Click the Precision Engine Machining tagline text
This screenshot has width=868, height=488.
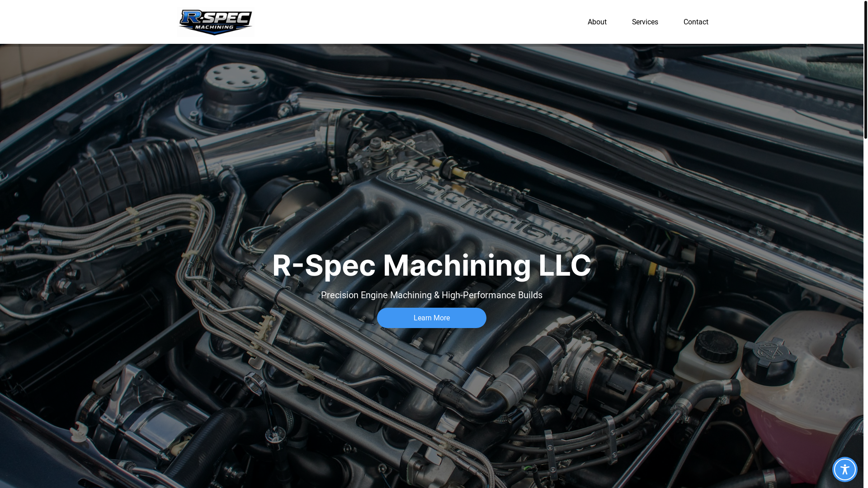431,295
